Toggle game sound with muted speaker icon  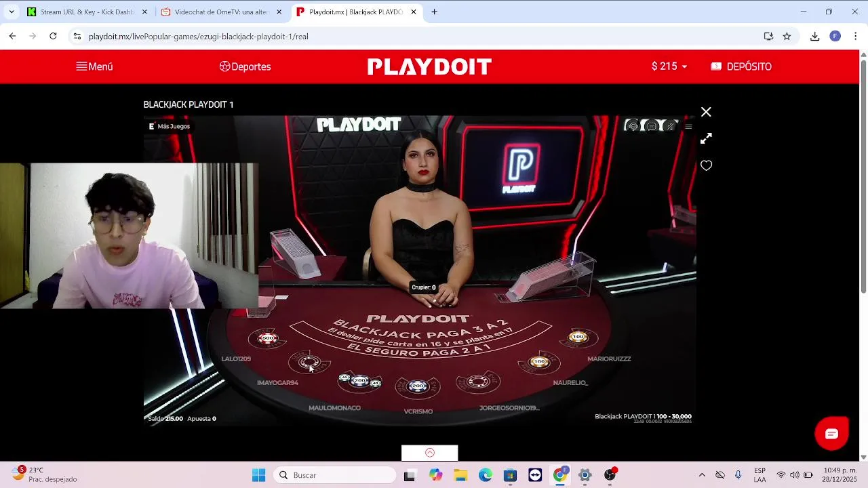[670, 126]
